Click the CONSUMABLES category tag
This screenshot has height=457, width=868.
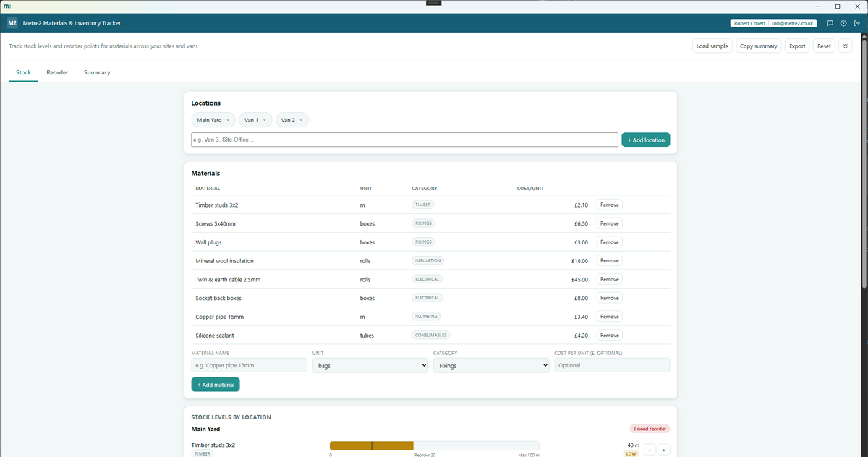click(x=431, y=335)
